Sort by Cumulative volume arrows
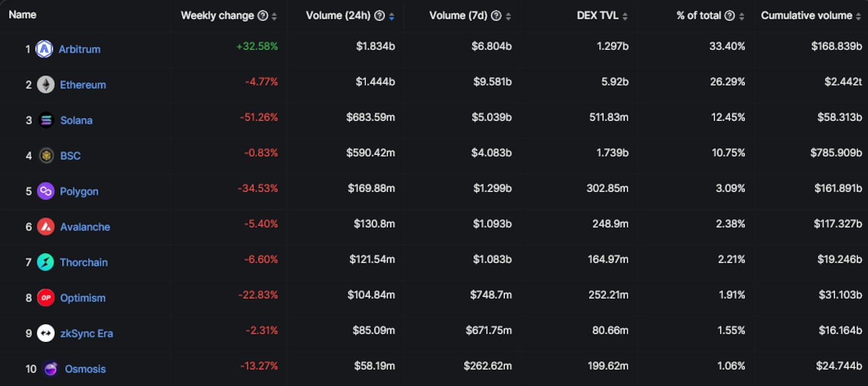 858,16
